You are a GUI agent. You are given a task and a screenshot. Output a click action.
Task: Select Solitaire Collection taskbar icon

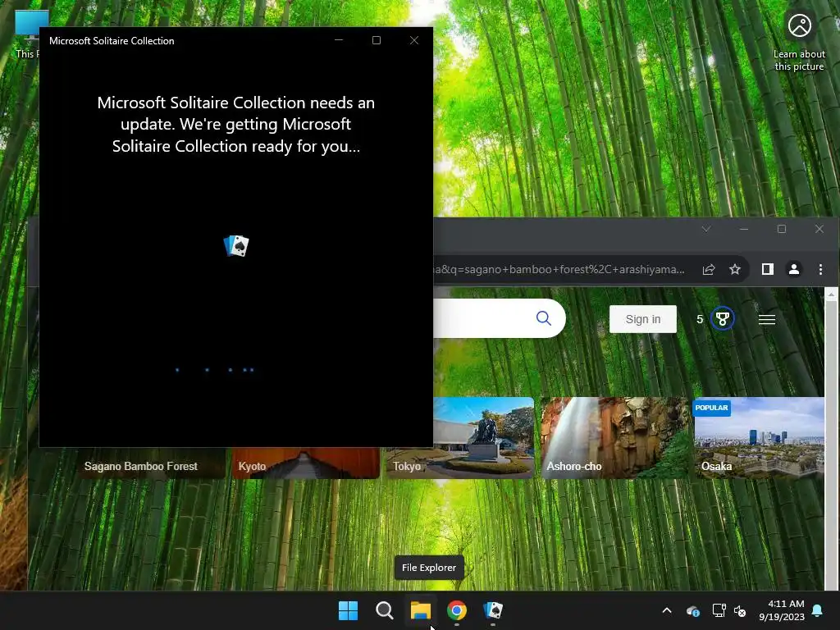(493, 610)
